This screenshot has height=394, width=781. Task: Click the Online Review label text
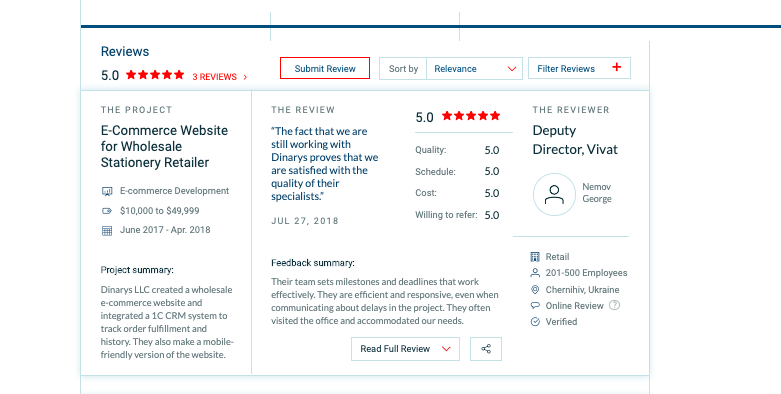point(574,306)
